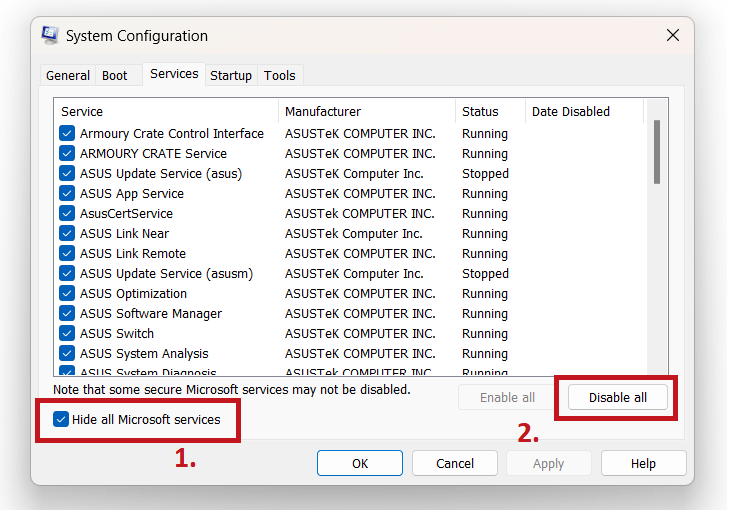Click the Enable all button
The image size is (730, 517).
(509, 399)
